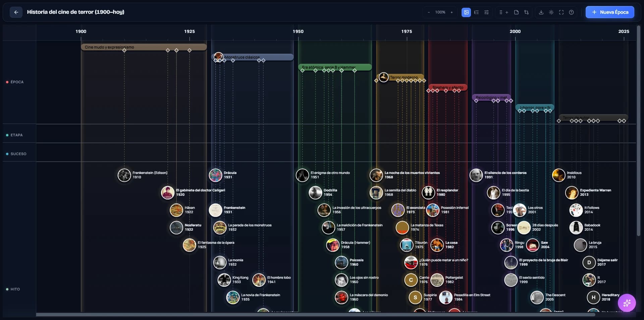
Task: Enter fullscreen mode
Action: pyautogui.click(x=561, y=12)
